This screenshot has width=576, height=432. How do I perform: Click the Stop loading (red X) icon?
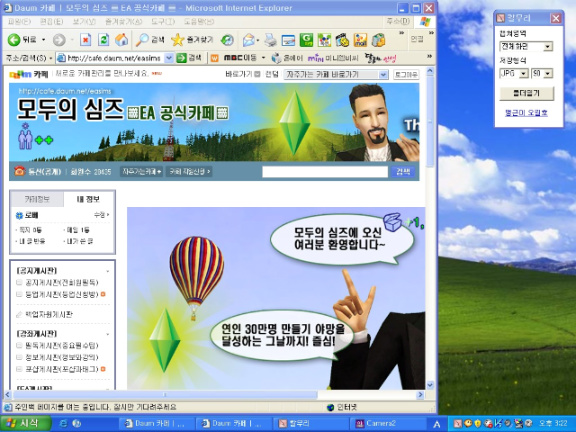coord(85,39)
